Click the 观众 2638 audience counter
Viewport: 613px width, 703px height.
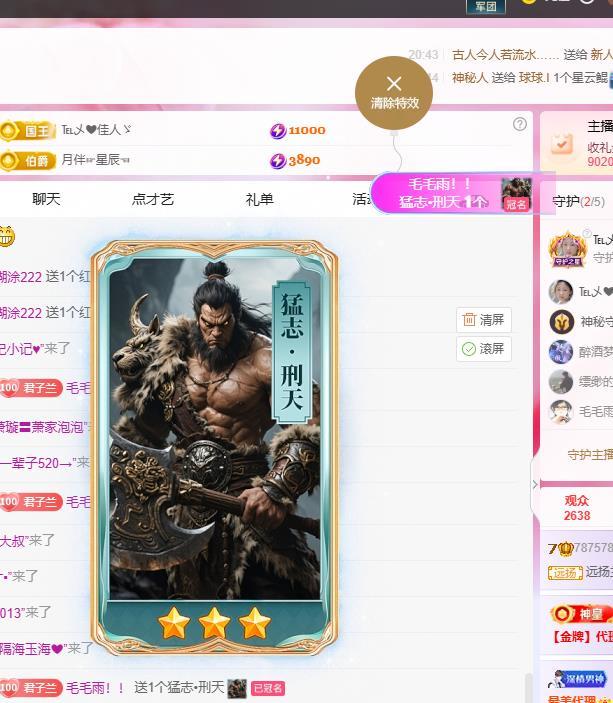[x=577, y=508]
